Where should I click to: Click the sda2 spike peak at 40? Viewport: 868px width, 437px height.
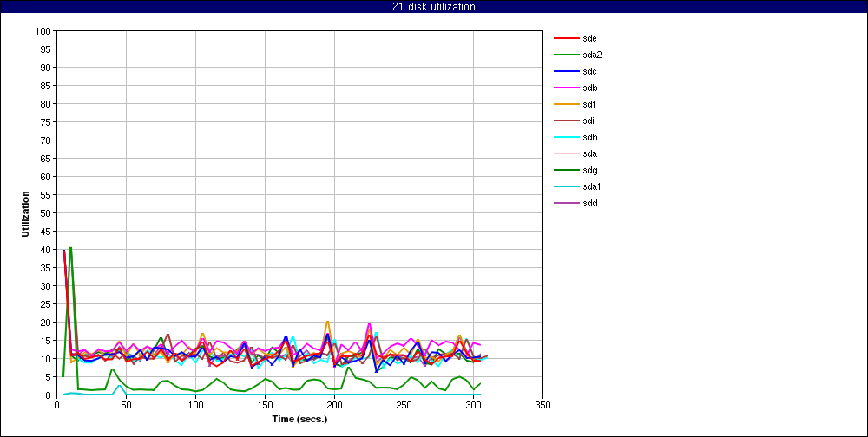pos(70,248)
